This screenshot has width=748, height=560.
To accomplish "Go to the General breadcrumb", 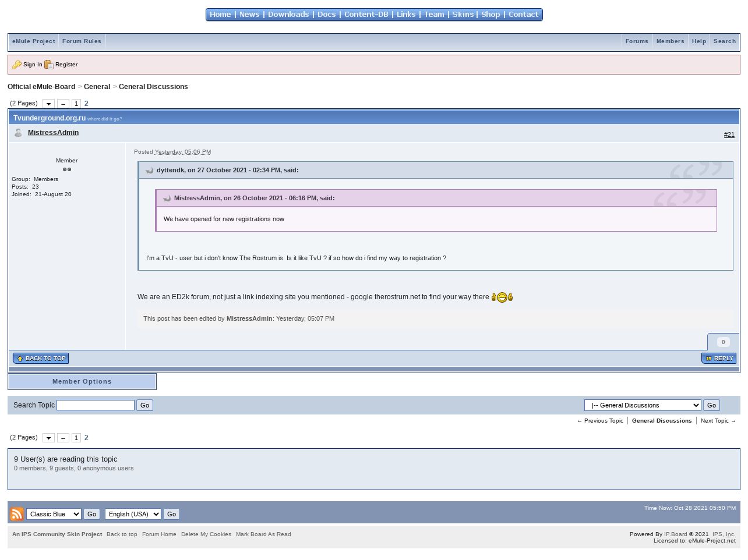I will [x=97, y=87].
